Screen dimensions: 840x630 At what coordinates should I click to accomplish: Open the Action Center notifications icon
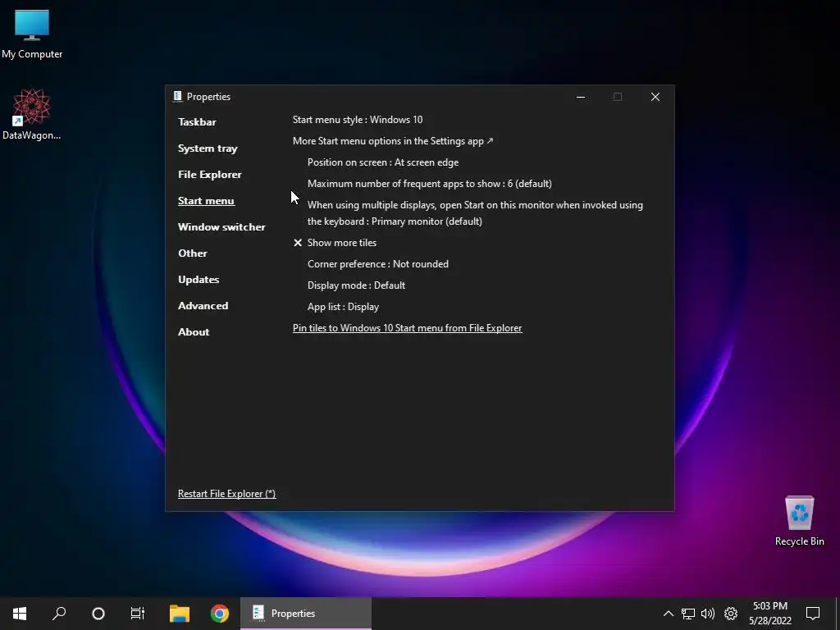(x=813, y=614)
